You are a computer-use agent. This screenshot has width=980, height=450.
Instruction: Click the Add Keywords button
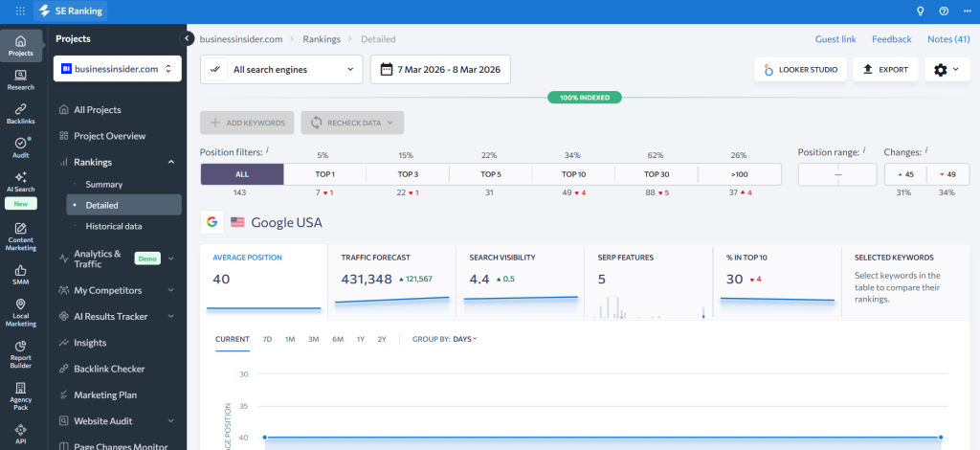click(x=248, y=123)
